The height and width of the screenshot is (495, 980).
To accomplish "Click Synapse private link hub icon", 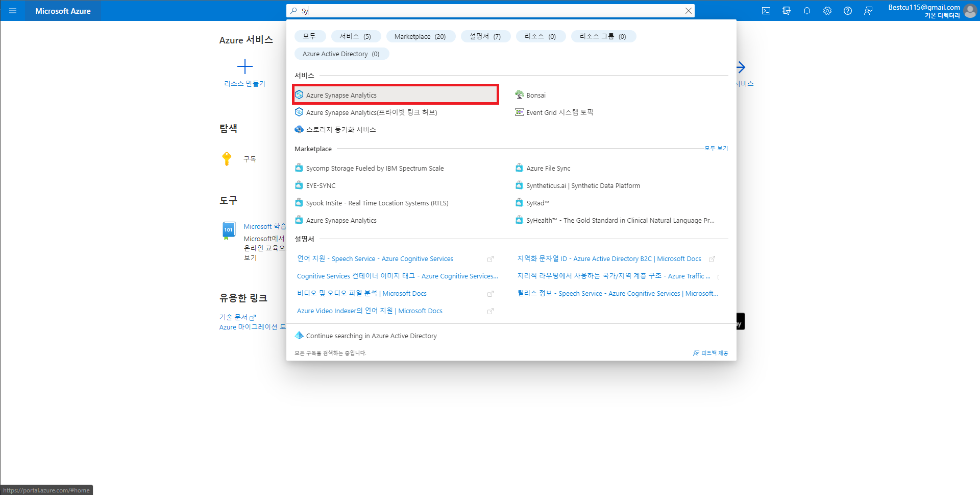I will click(x=299, y=112).
